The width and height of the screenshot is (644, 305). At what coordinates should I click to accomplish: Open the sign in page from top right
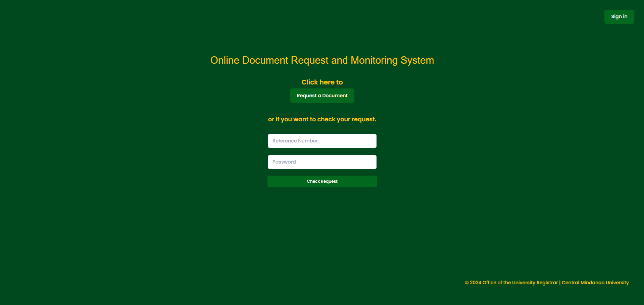619,16
